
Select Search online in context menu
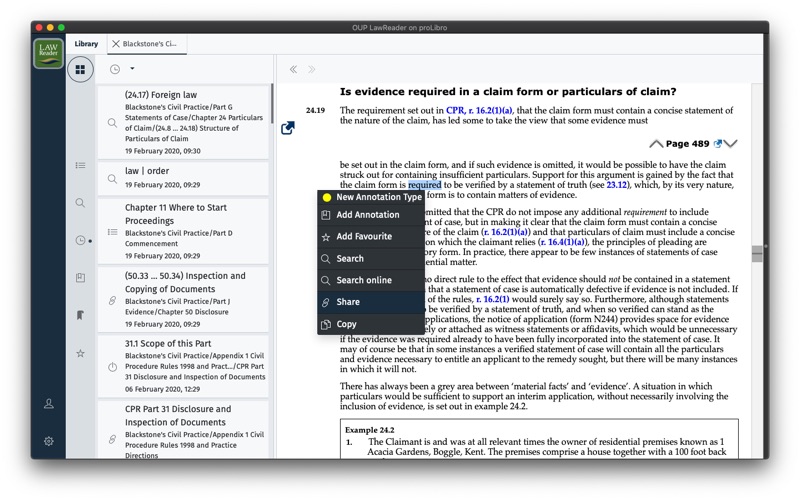370,280
